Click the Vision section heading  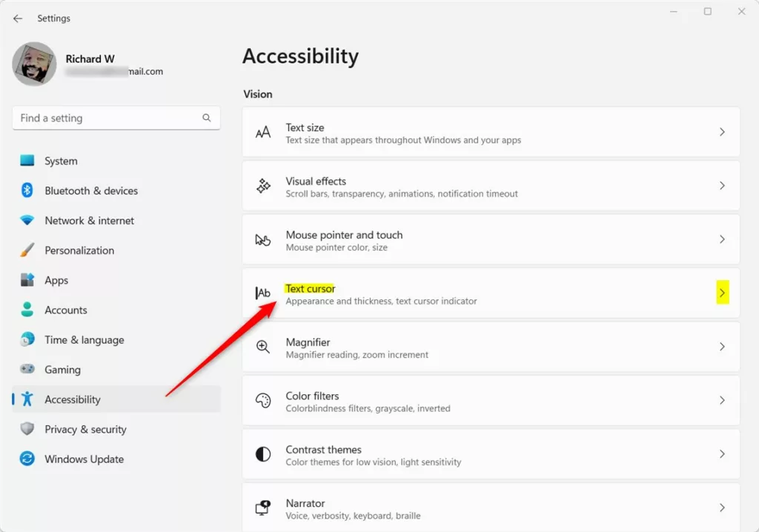pyautogui.click(x=257, y=94)
